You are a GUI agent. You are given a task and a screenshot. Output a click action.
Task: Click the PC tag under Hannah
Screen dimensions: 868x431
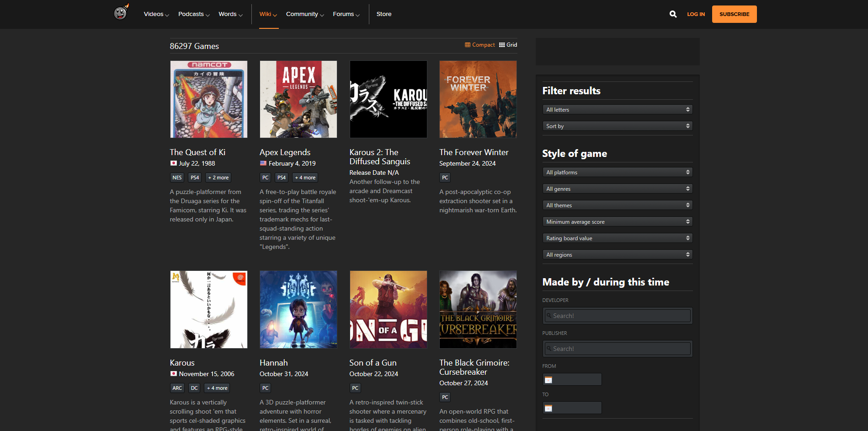tap(266, 388)
